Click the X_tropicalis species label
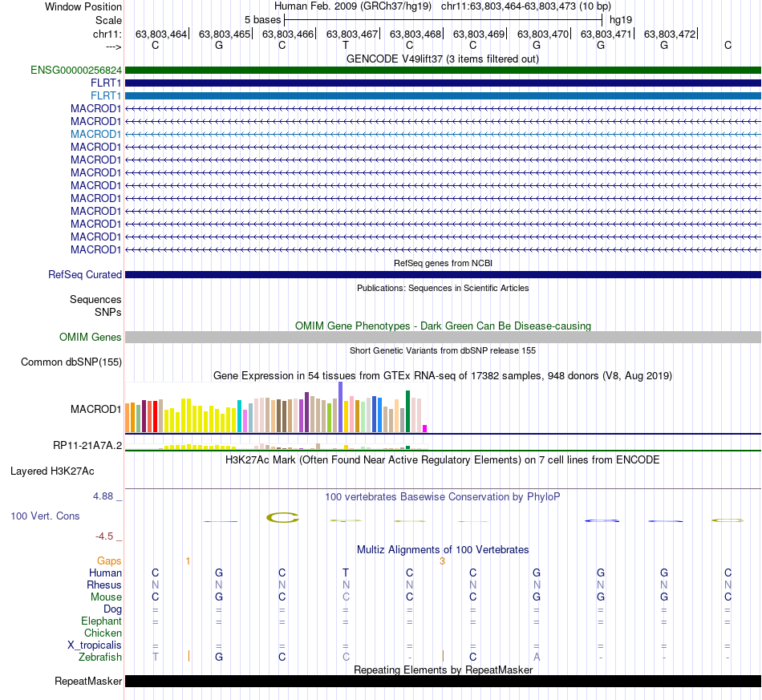 (x=95, y=645)
